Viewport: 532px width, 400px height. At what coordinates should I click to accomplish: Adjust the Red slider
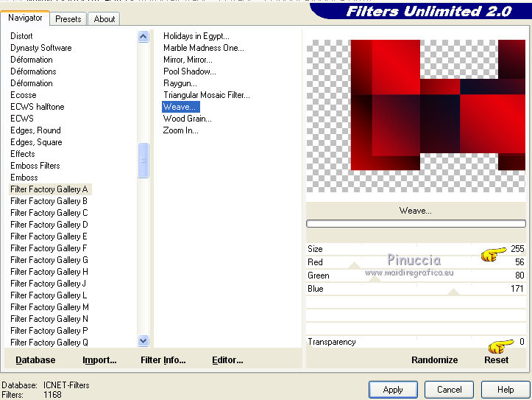(416, 262)
